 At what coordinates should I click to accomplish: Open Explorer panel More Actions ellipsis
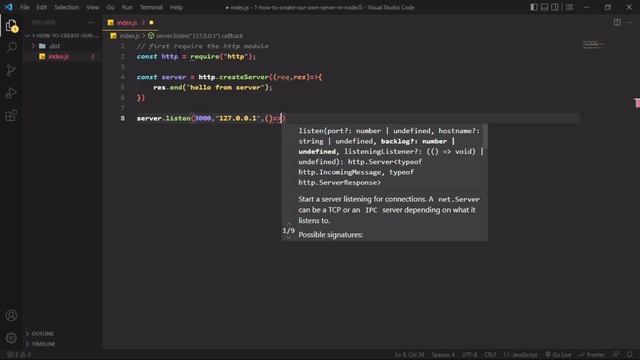[91, 22]
